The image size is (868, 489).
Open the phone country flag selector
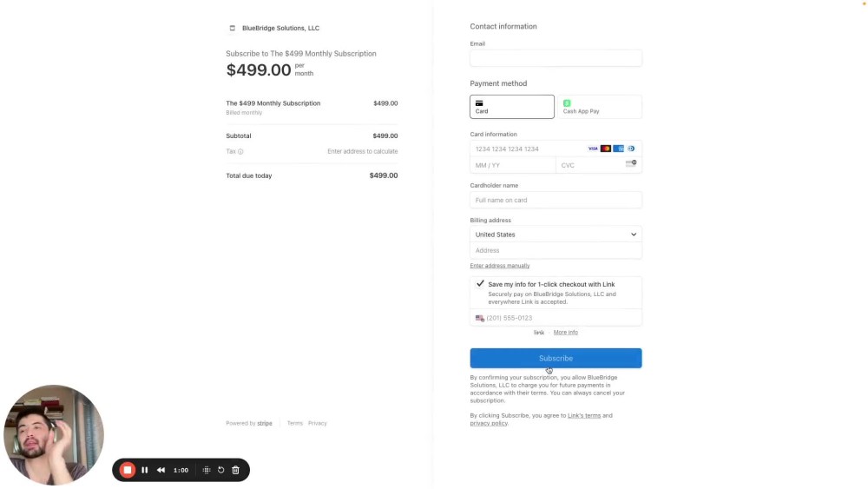pyautogui.click(x=479, y=319)
